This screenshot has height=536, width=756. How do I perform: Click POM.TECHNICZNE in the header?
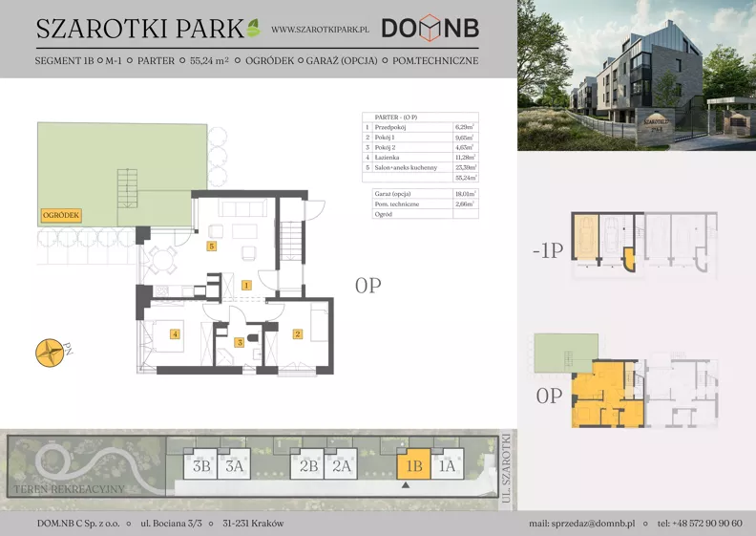[435, 61]
